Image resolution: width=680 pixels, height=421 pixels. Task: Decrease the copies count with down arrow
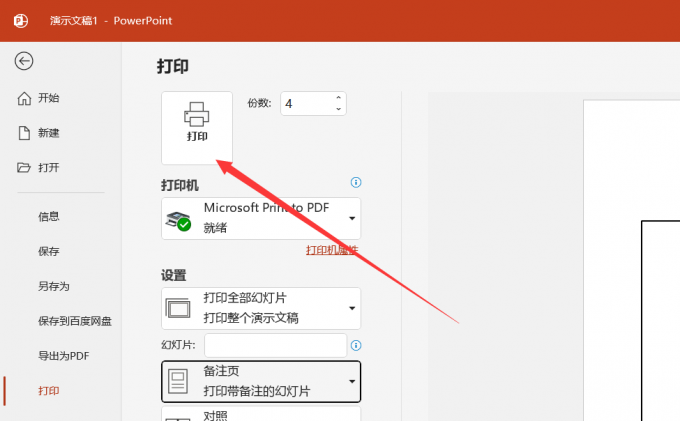338,109
